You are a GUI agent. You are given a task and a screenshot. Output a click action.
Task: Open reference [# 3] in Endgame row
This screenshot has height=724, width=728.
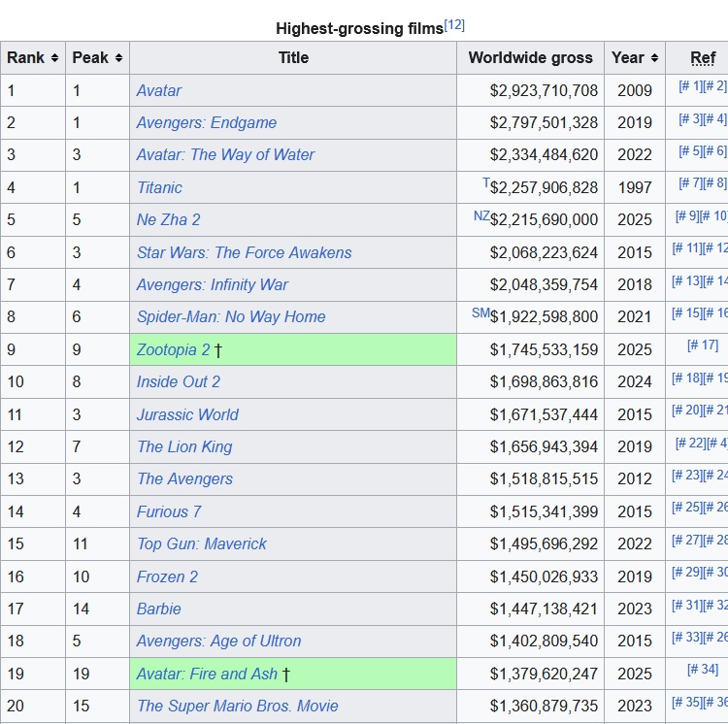(690, 118)
